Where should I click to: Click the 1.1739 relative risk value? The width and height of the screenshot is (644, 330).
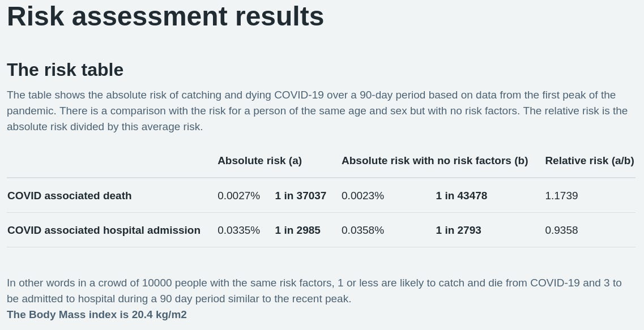[561, 196]
